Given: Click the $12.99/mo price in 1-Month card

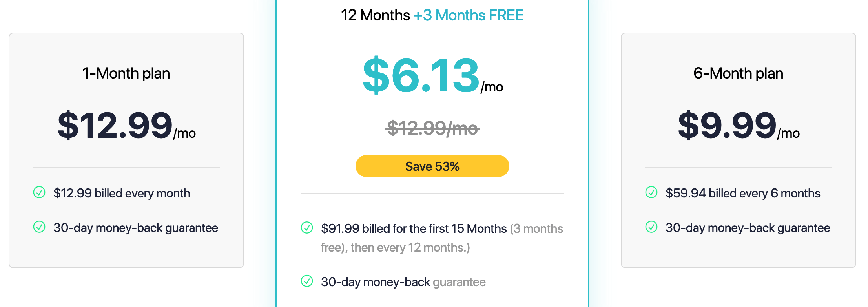Looking at the screenshot, I should click(126, 126).
